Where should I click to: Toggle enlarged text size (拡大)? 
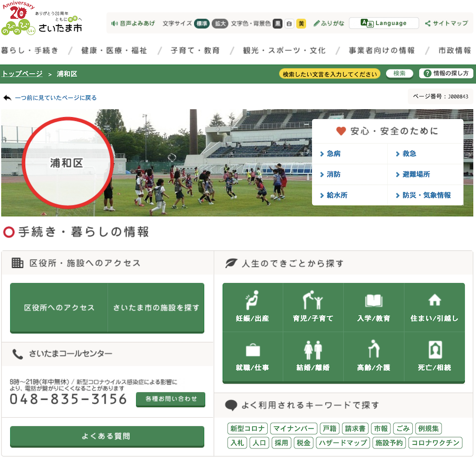tap(220, 23)
